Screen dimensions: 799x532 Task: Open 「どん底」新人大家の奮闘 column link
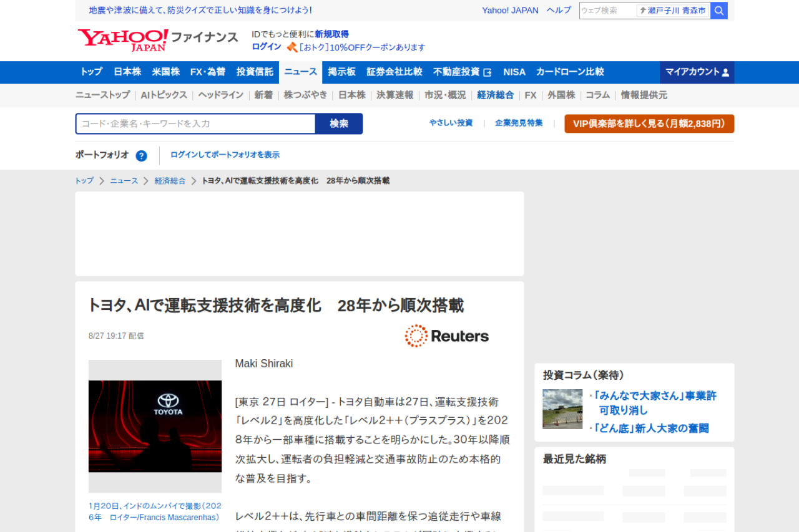[651, 428]
